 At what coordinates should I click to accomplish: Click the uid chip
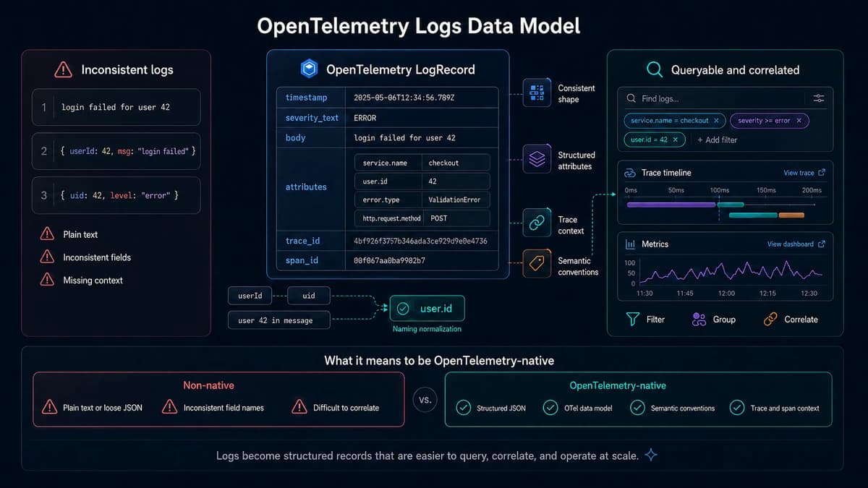click(x=309, y=296)
